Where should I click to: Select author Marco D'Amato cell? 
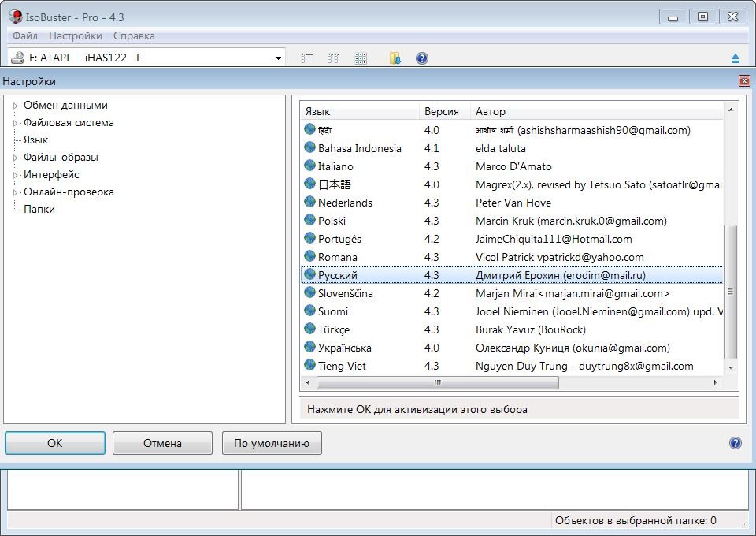(x=513, y=166)
